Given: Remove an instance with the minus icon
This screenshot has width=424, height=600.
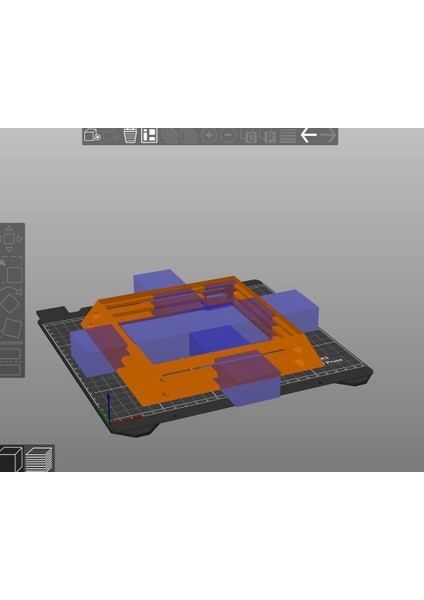Looking at the screenshot, I should click(x=228, y=135).
